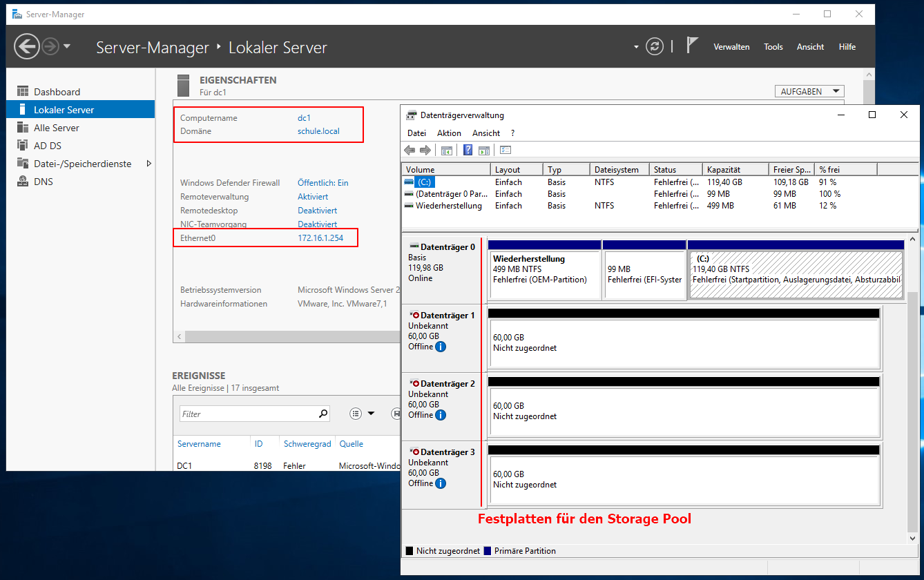
Task: Click the Filter search field under Ereignisse
Action: pos(249,413)
